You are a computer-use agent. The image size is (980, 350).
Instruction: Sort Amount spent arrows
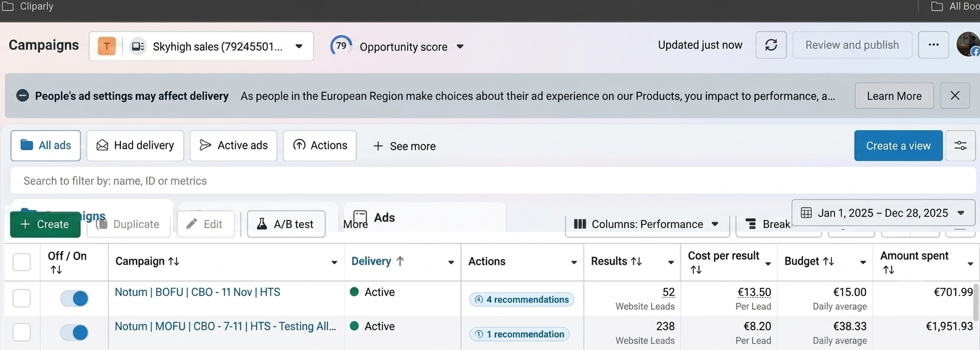pyautogui.click(x=888, y=269)
